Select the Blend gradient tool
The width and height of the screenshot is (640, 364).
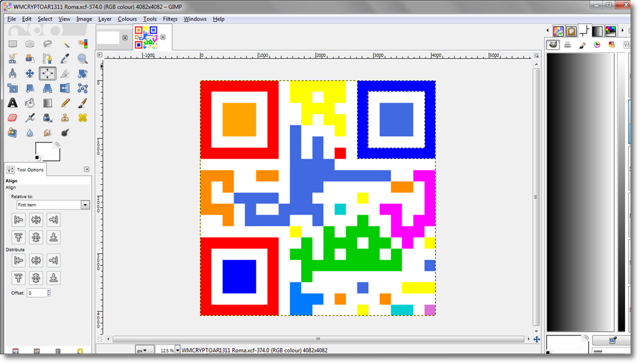click(x=47, y=103)
